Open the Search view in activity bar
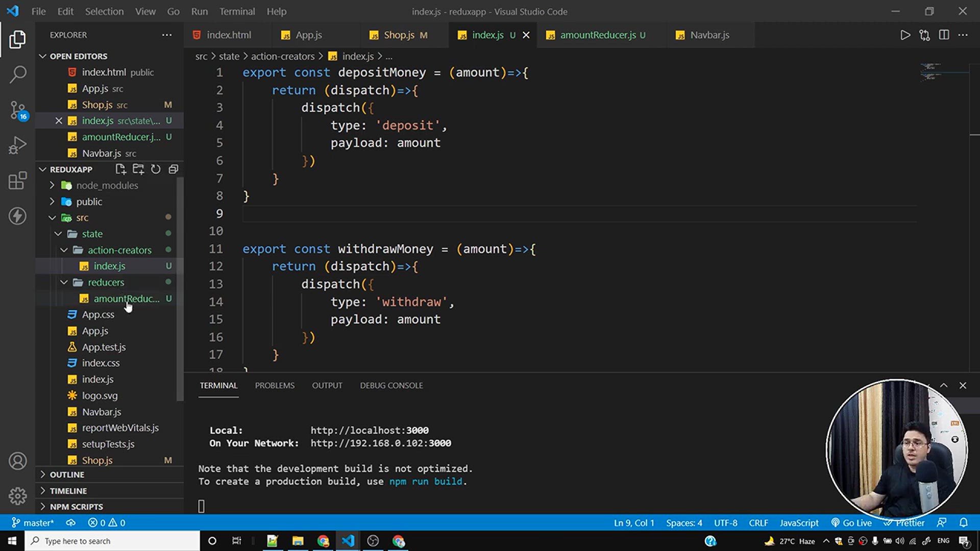The width and height of the screenshot is (980, 551). [17, 74]
